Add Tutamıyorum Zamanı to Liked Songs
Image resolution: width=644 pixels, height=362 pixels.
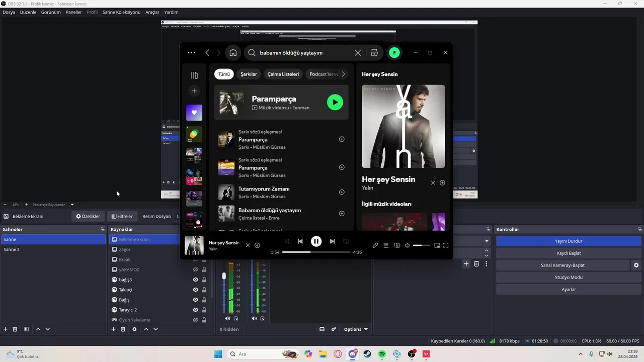coord(342,192)
